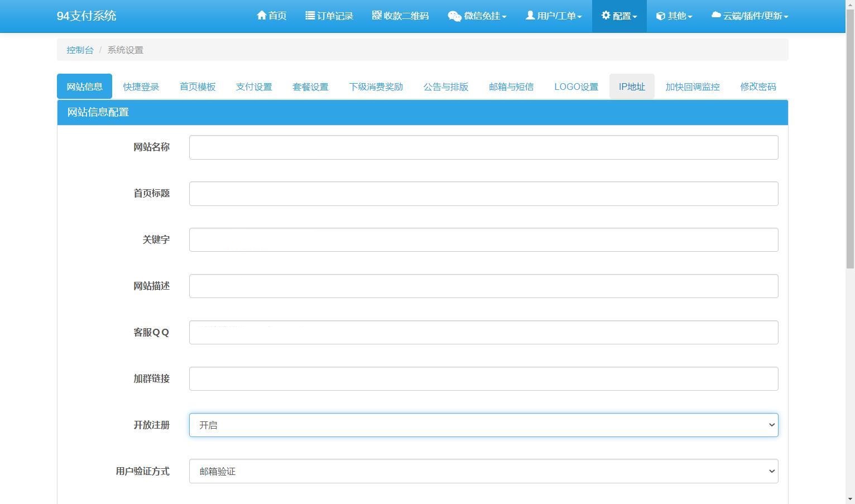Click the 客服QQ text field

click(x=483, y=332)
